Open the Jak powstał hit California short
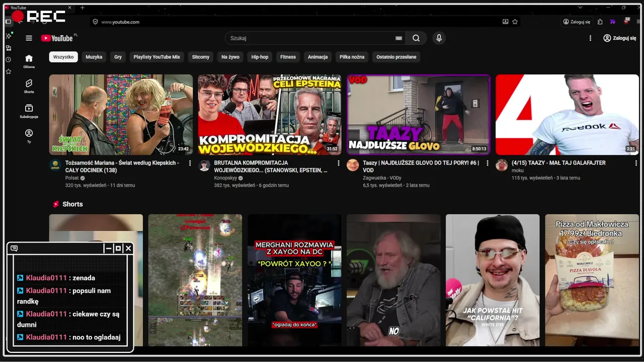Screen dimensions: 644x362 point(493,280)
